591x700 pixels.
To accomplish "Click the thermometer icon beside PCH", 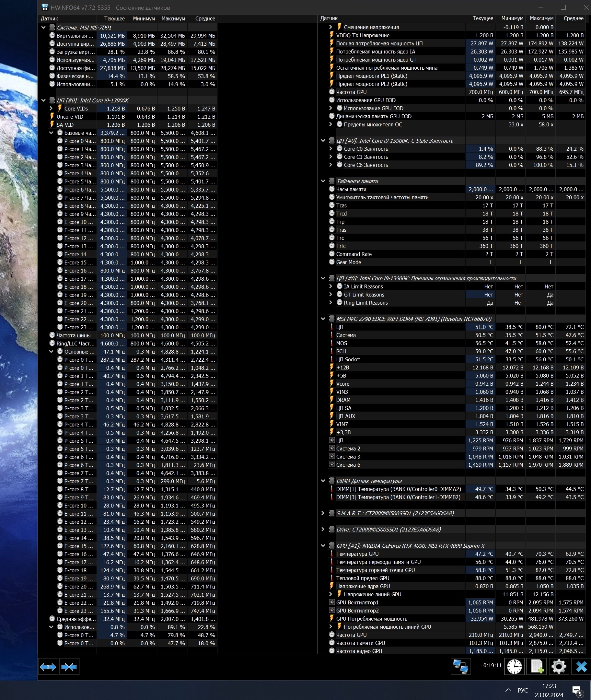I will (x=332, y=351).
